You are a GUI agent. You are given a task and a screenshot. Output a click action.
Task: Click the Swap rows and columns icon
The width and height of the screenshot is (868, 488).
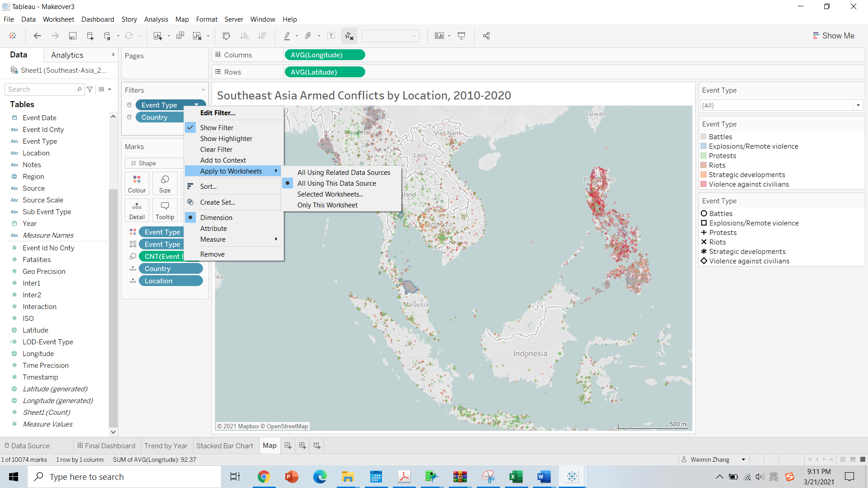point(226,36)
